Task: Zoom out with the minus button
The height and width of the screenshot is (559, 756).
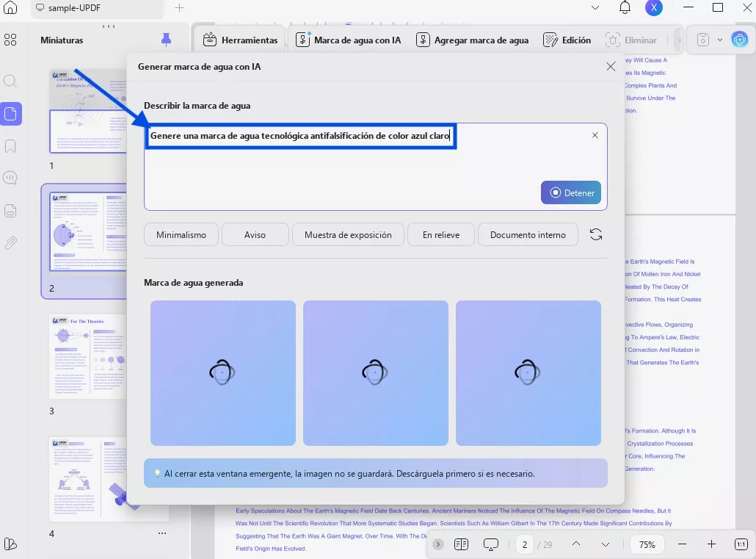Action: pos(682,544)
